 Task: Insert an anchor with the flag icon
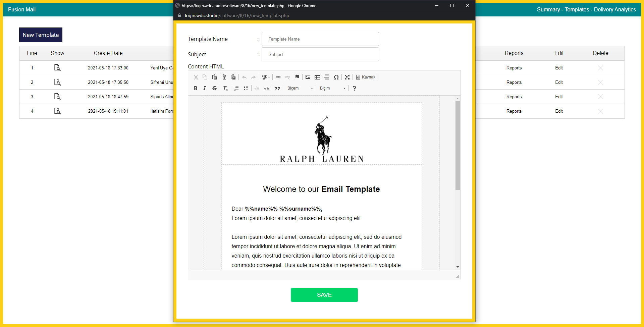pos(297,77)
